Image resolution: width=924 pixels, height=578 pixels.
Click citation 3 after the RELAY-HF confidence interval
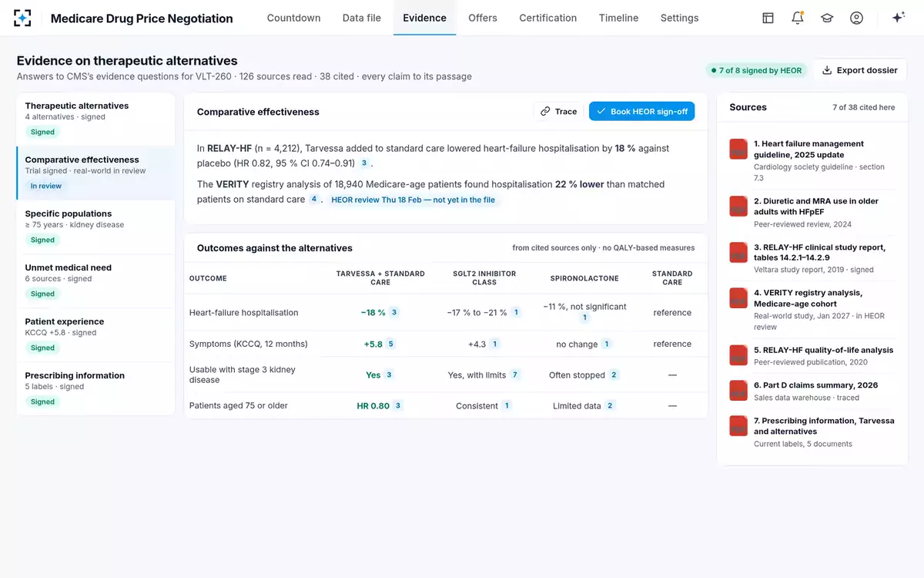pos(364,163)
